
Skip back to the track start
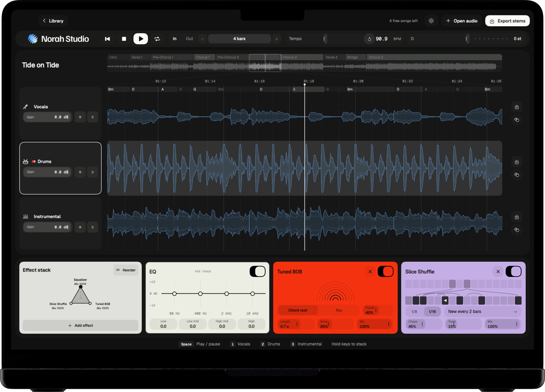tap(107, 39)
